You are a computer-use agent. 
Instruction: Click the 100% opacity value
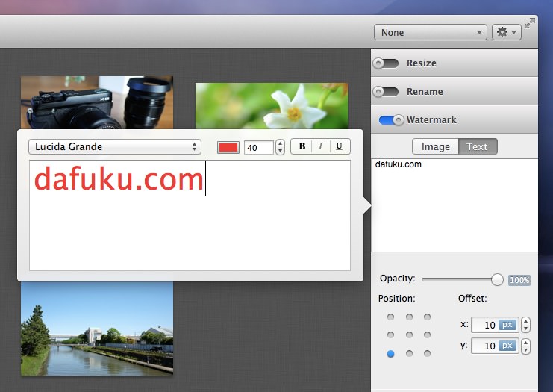click(x=519, y=280)
